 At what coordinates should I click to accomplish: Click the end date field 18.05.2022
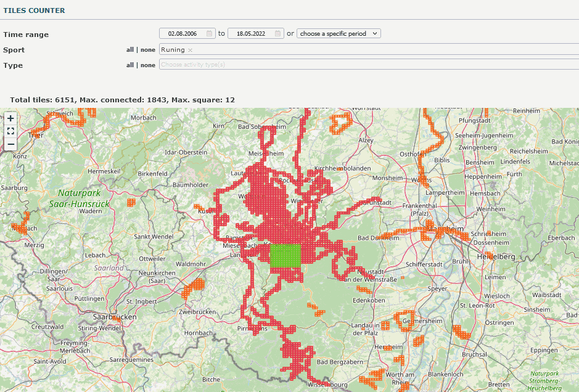click(x=250, y=34)
